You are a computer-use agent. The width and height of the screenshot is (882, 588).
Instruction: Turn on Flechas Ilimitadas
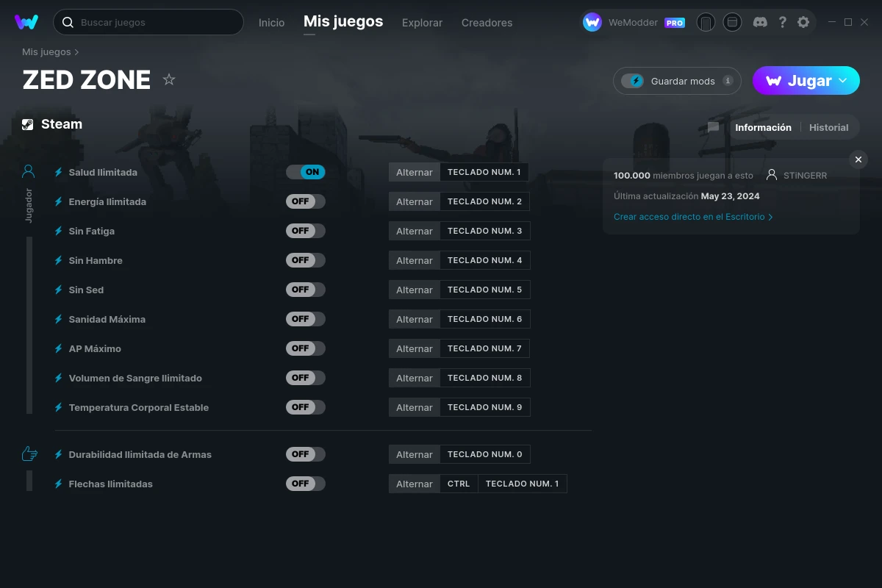[x=305, y=484]
